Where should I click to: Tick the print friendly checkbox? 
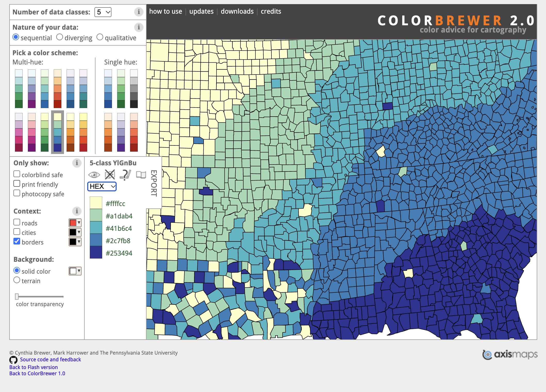17,184
